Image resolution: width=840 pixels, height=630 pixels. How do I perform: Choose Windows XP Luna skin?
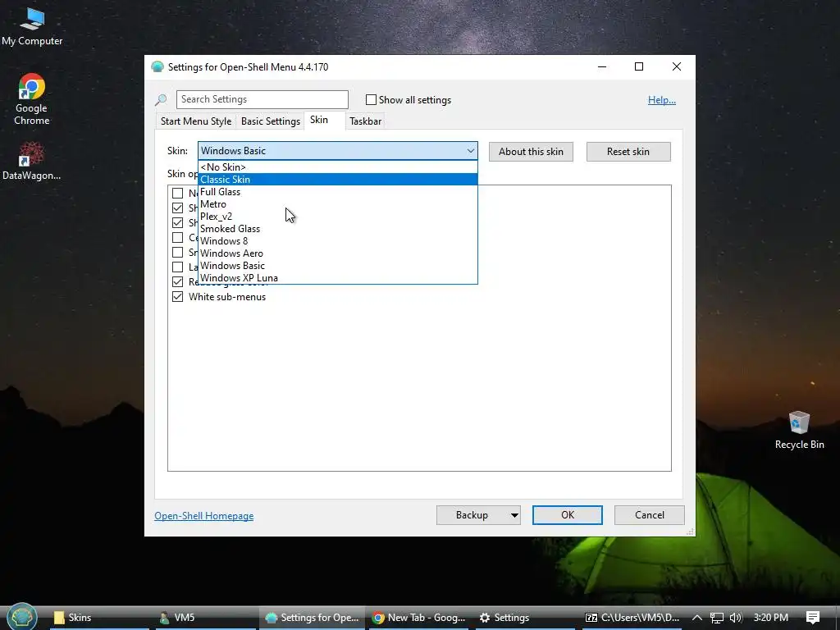[337, 278]
